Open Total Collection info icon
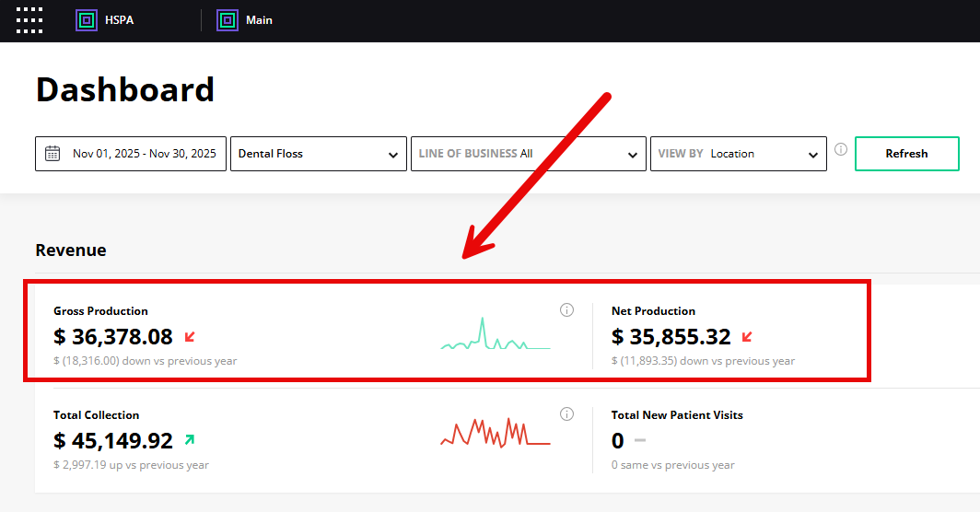The image size is (980, 512). [x=567, y=414]
